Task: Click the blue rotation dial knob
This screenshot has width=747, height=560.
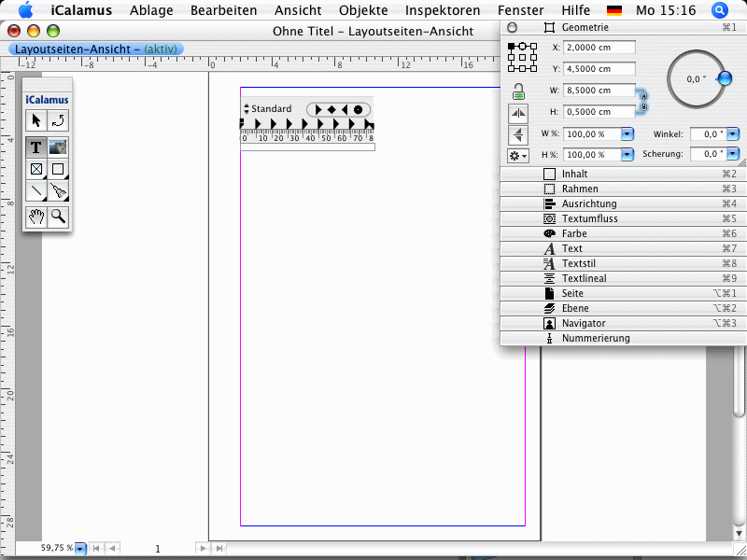Action: pos(723,79)
